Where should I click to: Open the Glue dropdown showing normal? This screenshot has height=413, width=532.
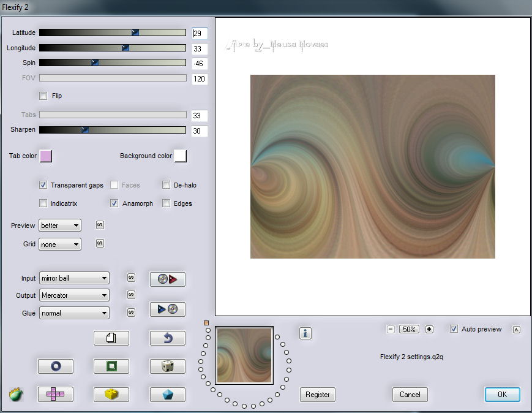coord(74,313)
